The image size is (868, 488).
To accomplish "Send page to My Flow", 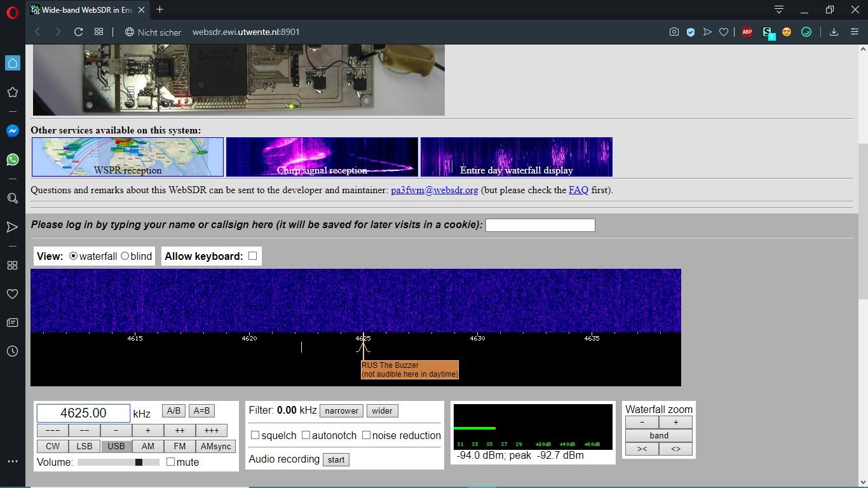I will tap(707, 32).
